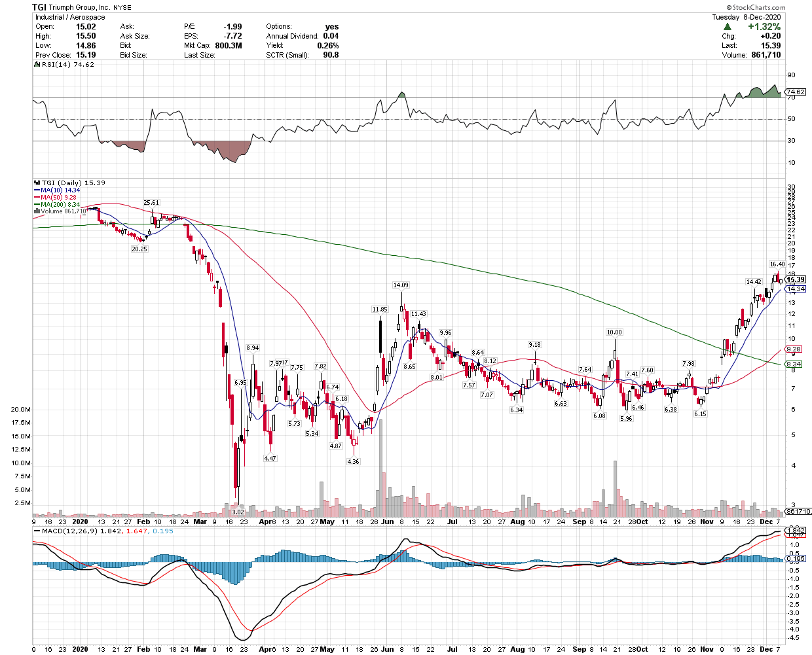
Task: Click the NYSE exchange label
Action: (x=122, y=8)
